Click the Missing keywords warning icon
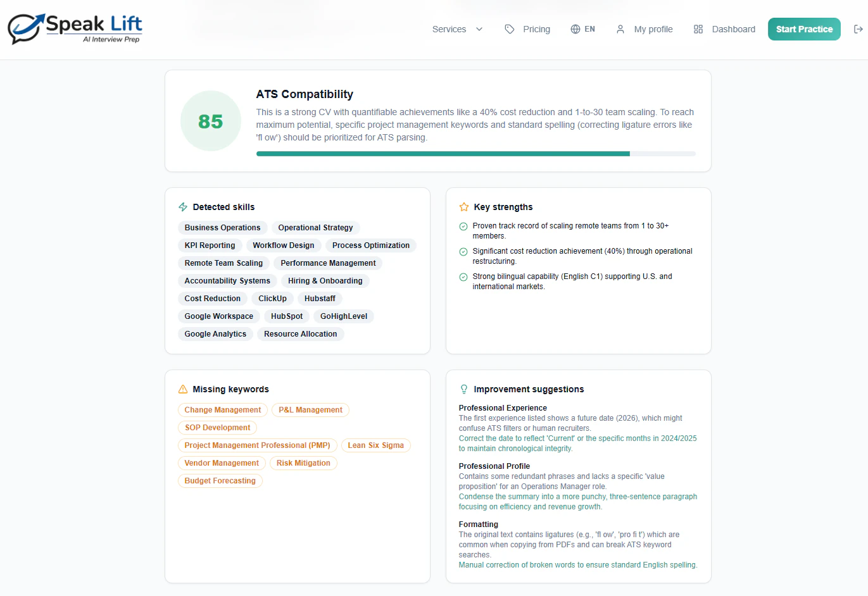Viewport: 868px width, 596px height. pos(183,389)
